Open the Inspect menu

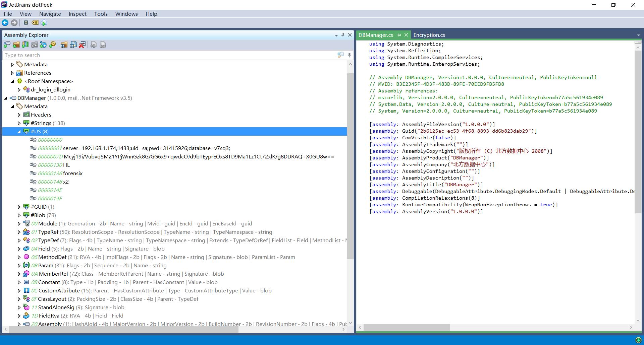tap(77, 14)
